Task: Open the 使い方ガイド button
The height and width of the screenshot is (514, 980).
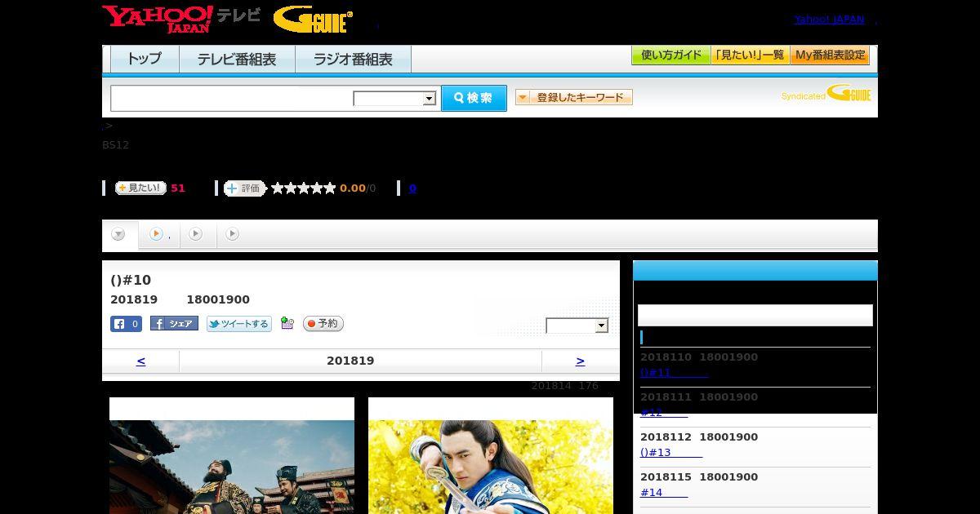Action: coord(670,55)
